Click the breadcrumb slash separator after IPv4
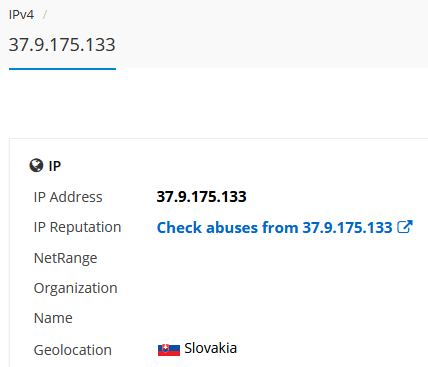The height and width of the screenshot is (367, 428). (x=45, y=15)
